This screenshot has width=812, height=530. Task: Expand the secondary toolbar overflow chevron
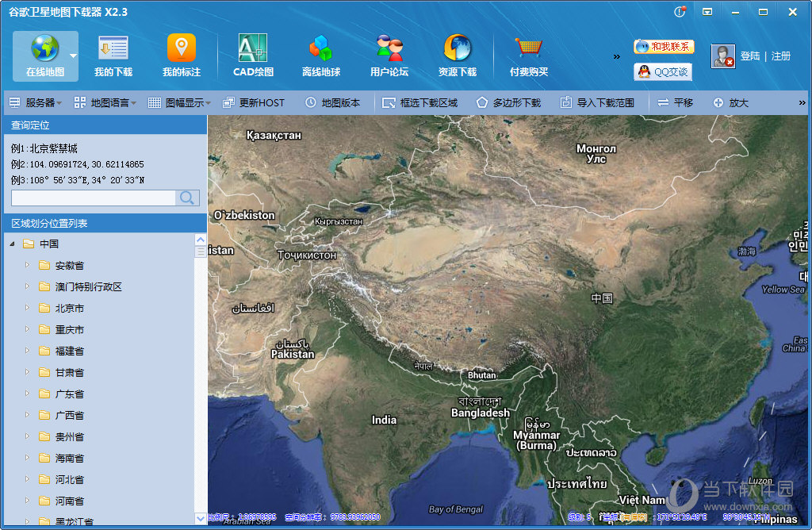coord(802,102)
